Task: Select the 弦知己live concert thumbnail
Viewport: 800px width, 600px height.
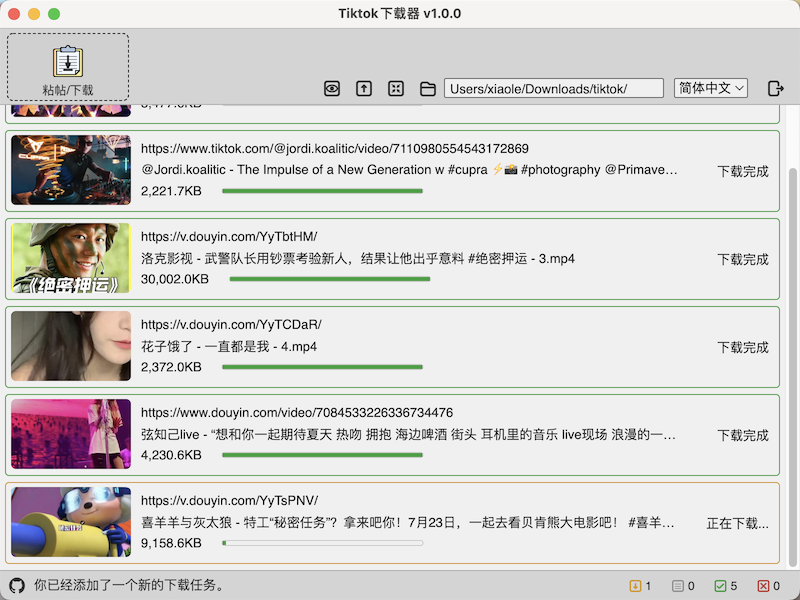Action: coord(71,434)
